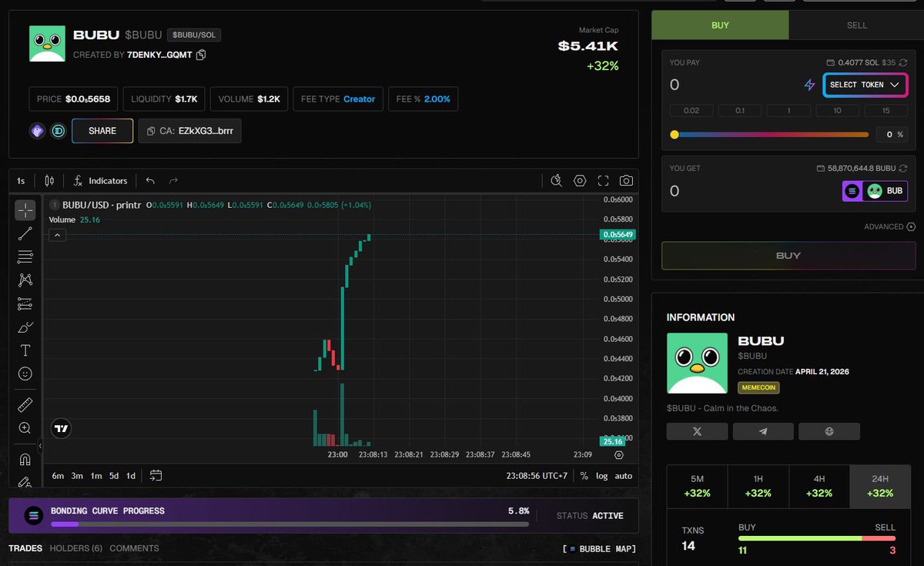Click the purple diamond badge icon
Image resolution: width=924 pixels, height=566 pixels.
(x=37, y=131)
